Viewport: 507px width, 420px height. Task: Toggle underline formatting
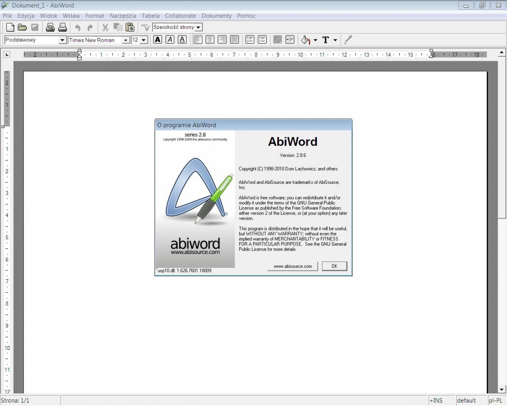182,40
